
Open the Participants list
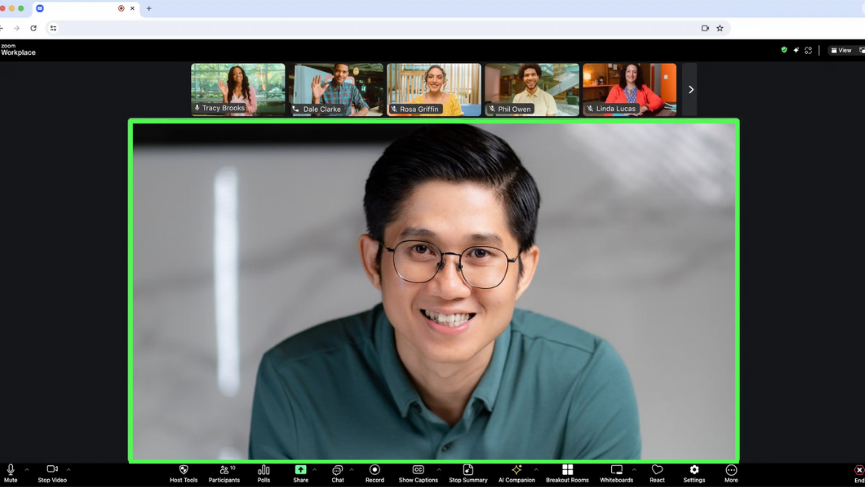(224, 470)
